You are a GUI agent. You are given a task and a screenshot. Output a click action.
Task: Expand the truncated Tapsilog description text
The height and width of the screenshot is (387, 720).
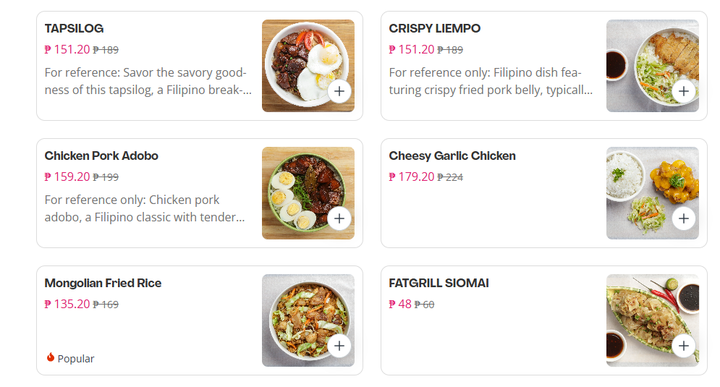click(148, 81)
